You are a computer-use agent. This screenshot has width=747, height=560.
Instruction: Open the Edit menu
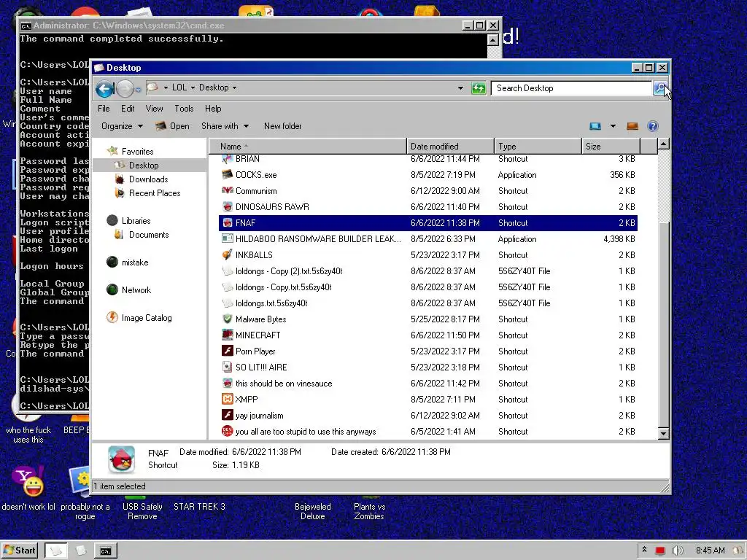(128, 109)
